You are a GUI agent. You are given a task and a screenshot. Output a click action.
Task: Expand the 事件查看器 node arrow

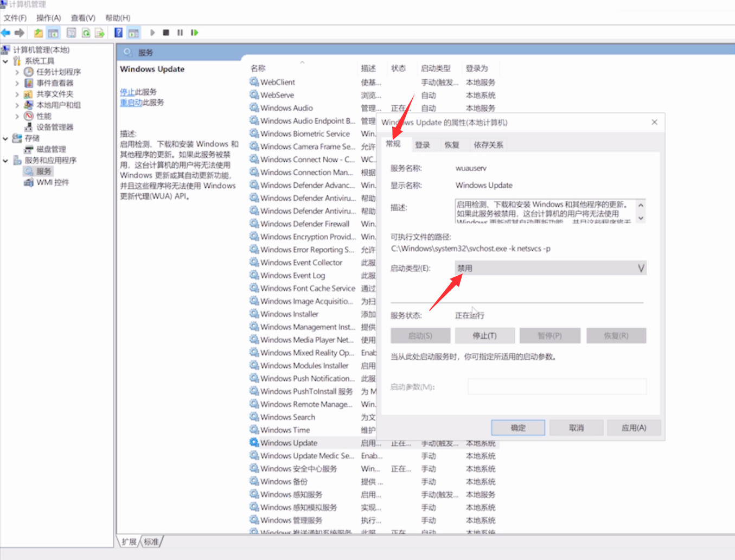click(17, 83)
